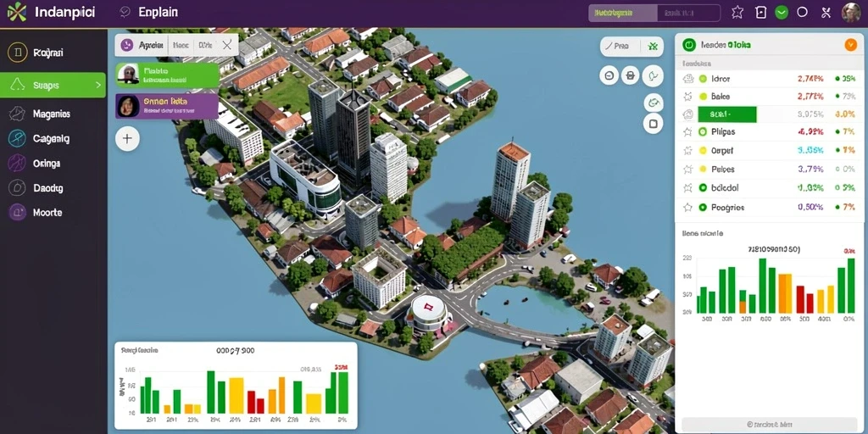Select the Cagenig sidebar icon

17,138
